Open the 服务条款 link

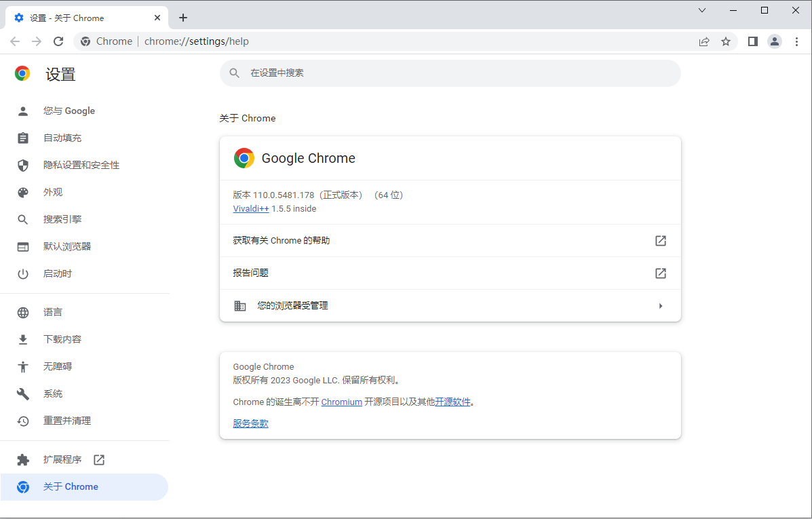(x=250, y=423)
